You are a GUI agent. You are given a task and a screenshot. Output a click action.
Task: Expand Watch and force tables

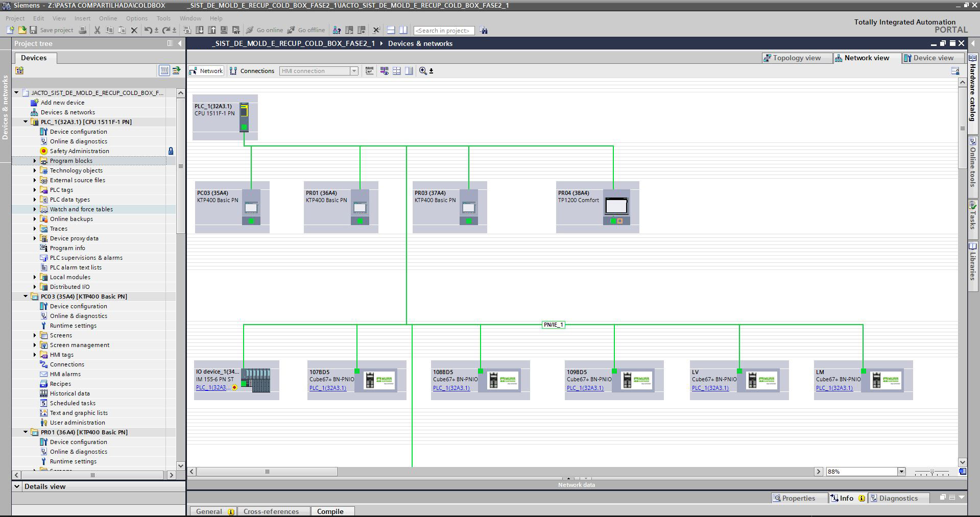pyautogui.click(x=35, y=209)
